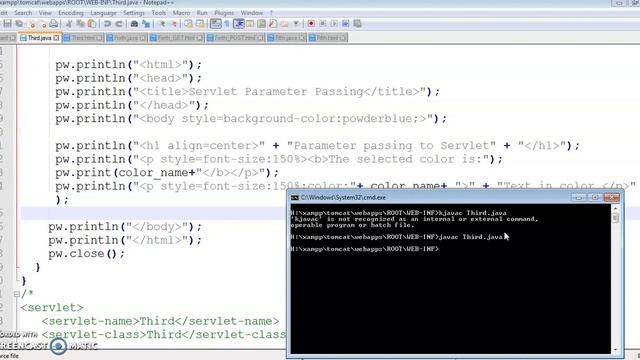Open the Settings menu

click(x=134, y=13)
